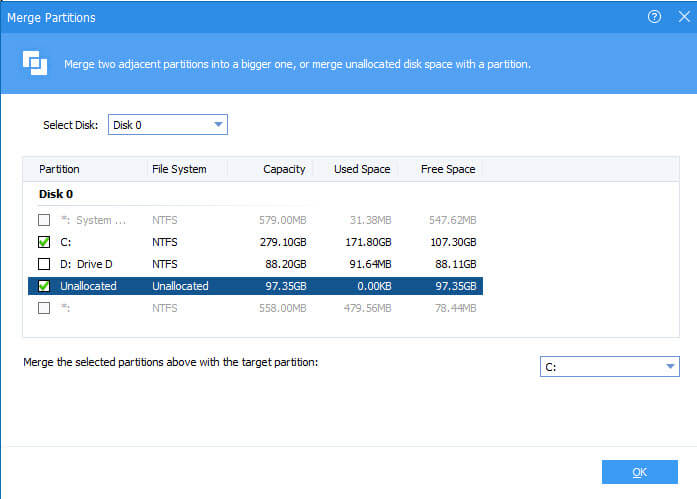The image size is (697, 499).
Task: Click the merge partitions banner icon
Action: click(x=35, y=63)
